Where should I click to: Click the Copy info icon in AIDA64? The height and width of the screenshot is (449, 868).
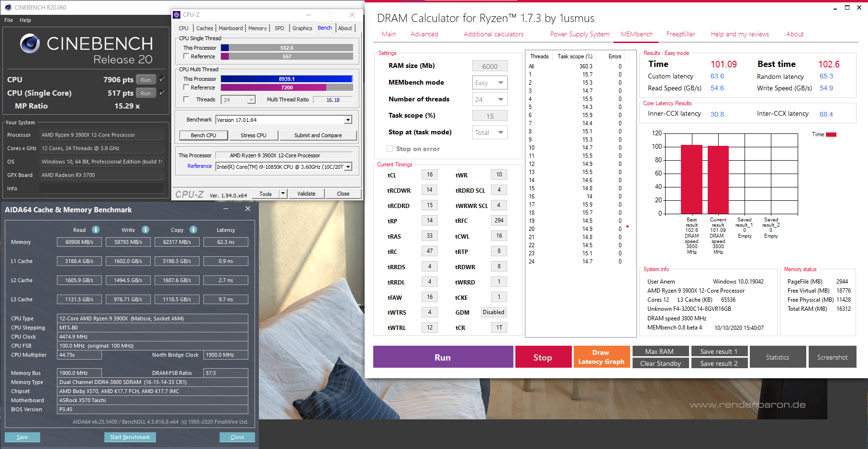pyautogui.click(x=193, y=230)
